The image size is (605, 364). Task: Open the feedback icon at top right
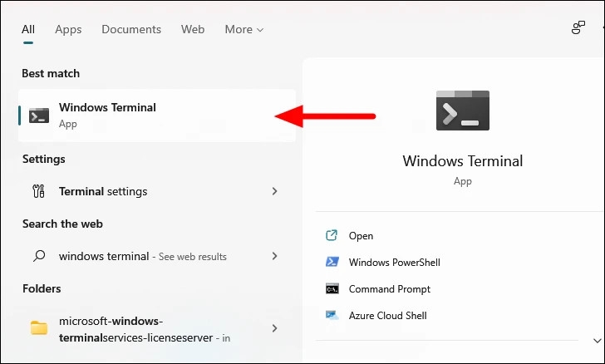click(x=578, y=27)
